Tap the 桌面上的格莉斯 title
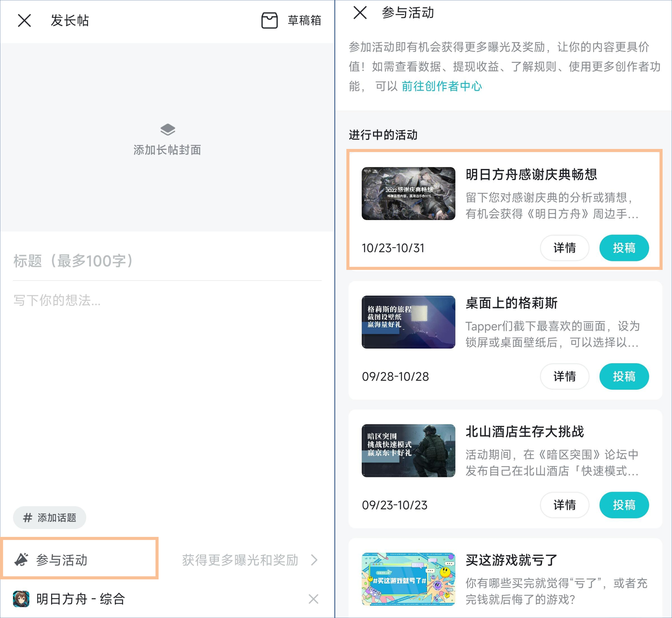Viewport: 672px width, 618px height. pyautogui.click(x=511, y=303)
